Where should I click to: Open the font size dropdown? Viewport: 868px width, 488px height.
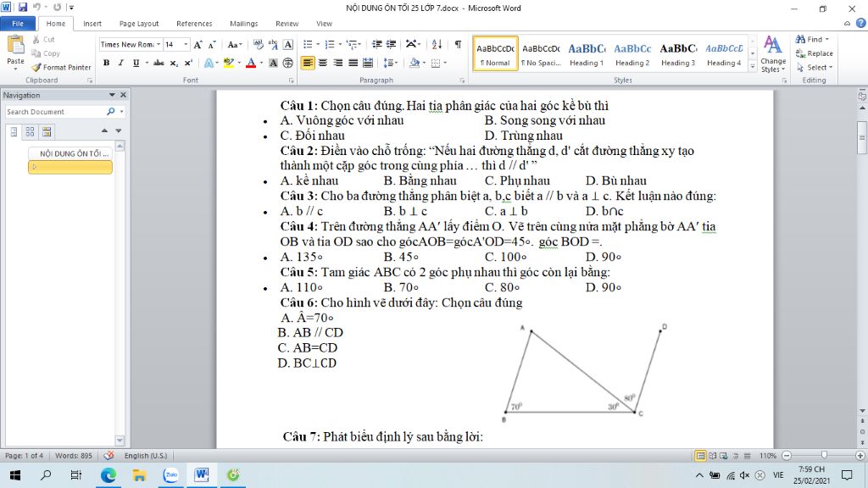(186, 44)
